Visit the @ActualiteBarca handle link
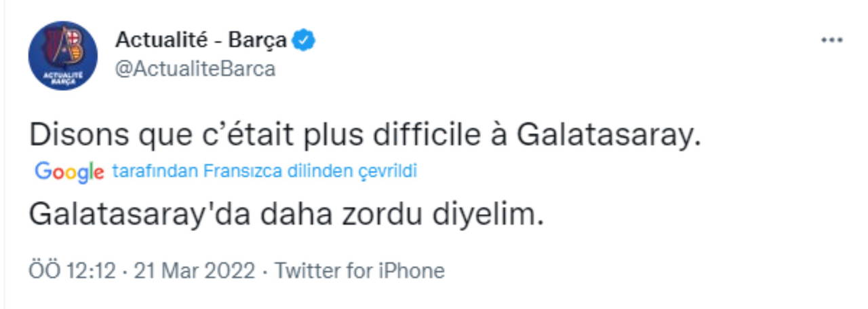 tap(195, 69)
